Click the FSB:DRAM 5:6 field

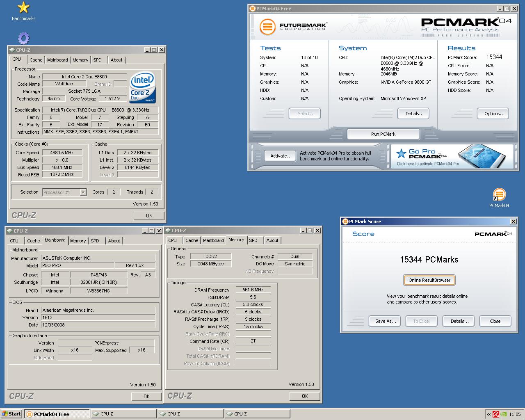click(x=253, y=297)
